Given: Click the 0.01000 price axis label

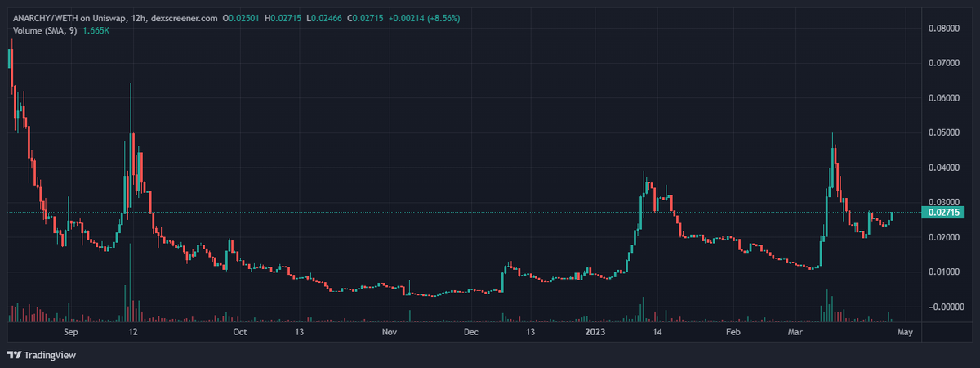Looking at the screenshot, I should point(943,272).
